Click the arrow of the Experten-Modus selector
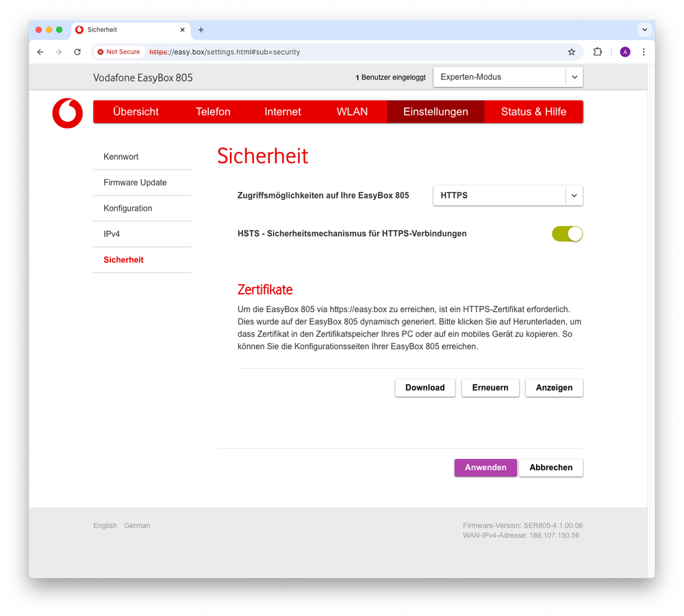The width and height of the screenshot is (684, 616). [x=574, y=77]
